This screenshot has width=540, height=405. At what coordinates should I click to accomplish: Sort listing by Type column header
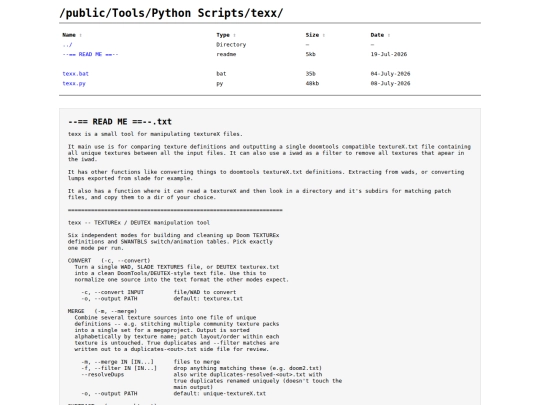[223, 35]
